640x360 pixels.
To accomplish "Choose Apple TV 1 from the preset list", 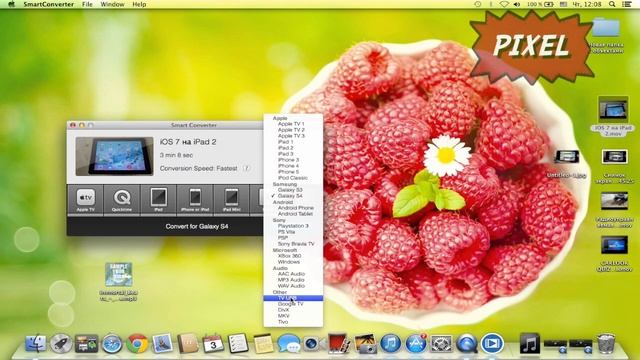I will (291, 124).
